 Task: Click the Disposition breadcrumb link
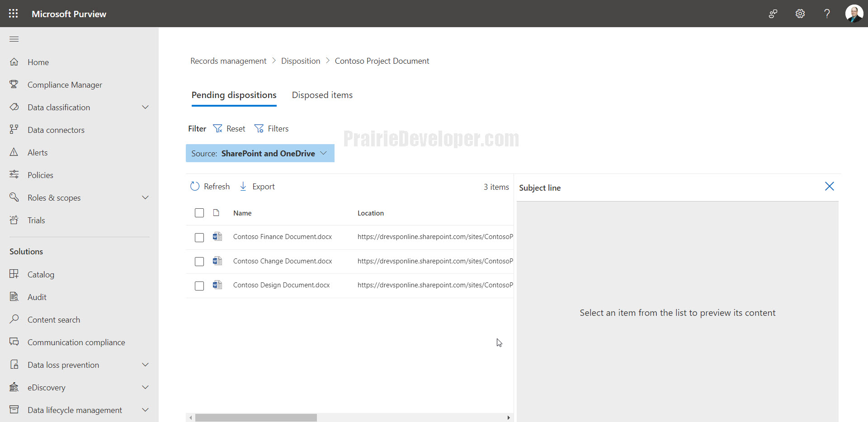301,61
